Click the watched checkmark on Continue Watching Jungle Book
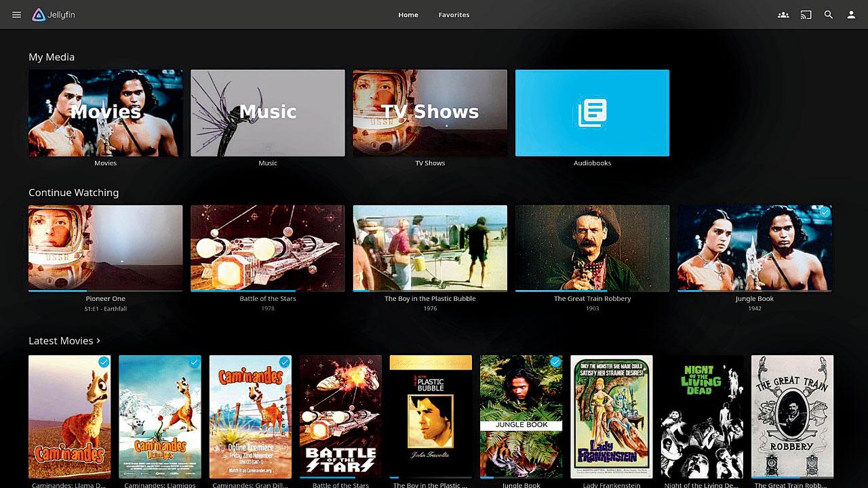Image resolution: width=868 pixels, height=488 pixels. [x=825, y=213]
